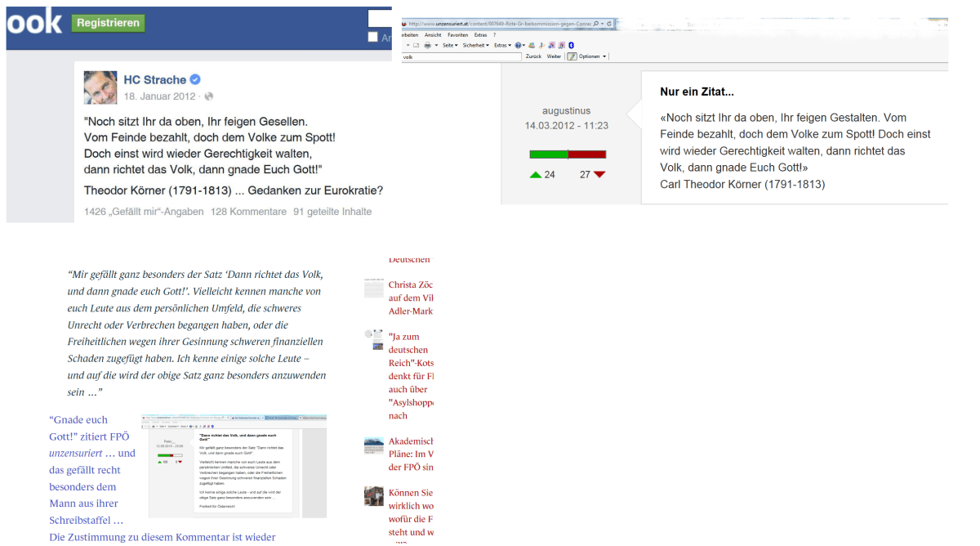Click the refresh icon in the address bar
980x546 pixels.
pyautogui.click(x=608, y=24)
